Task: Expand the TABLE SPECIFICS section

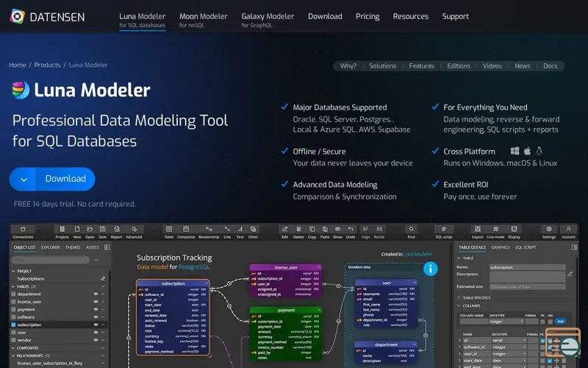Action: point(459,297)
